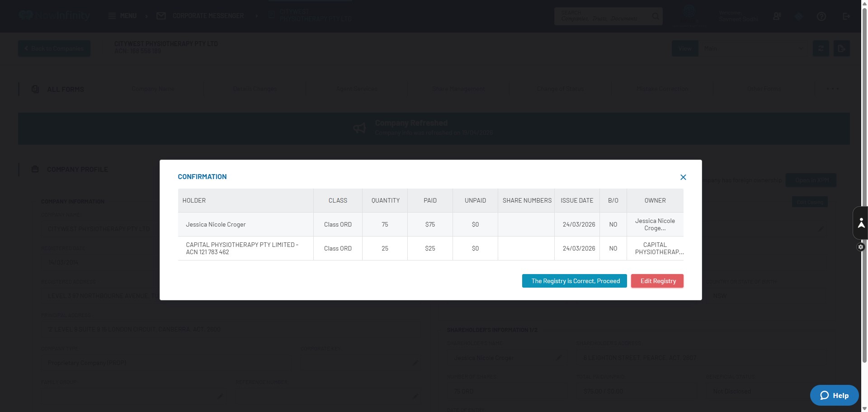Open the Change of Status tab

click(x=560, y=89)
